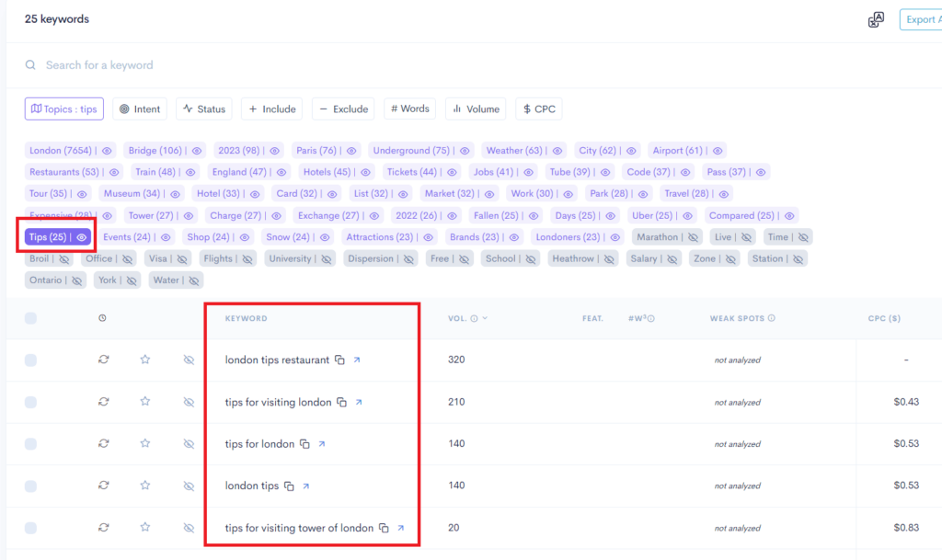Image resolution: width=942 pixels, height=560 pixels.
Task: Select the Status filter
Action: (203, 108)
